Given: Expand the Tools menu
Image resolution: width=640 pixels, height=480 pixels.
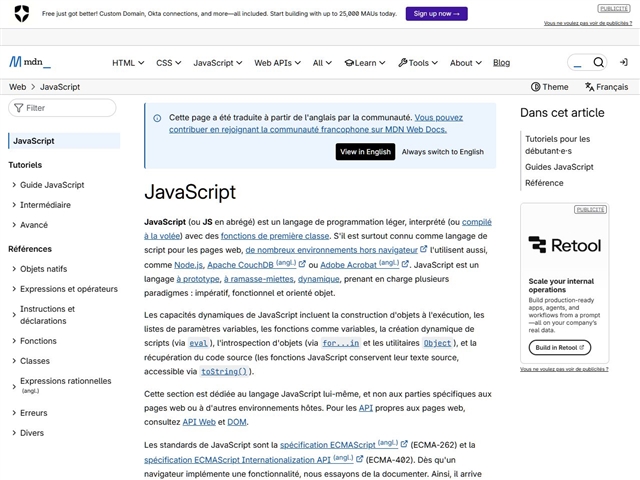Looking at the screenshot, I should [x=418, y=63].
